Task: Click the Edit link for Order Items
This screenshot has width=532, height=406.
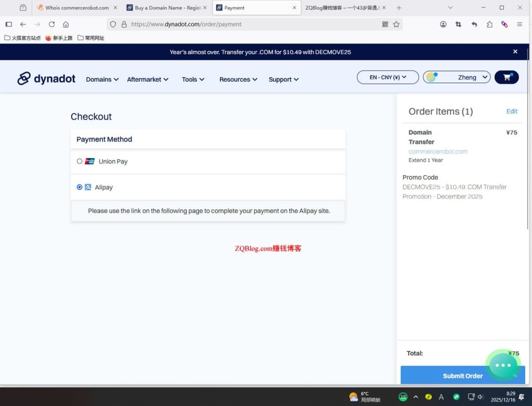Action: 512,111
